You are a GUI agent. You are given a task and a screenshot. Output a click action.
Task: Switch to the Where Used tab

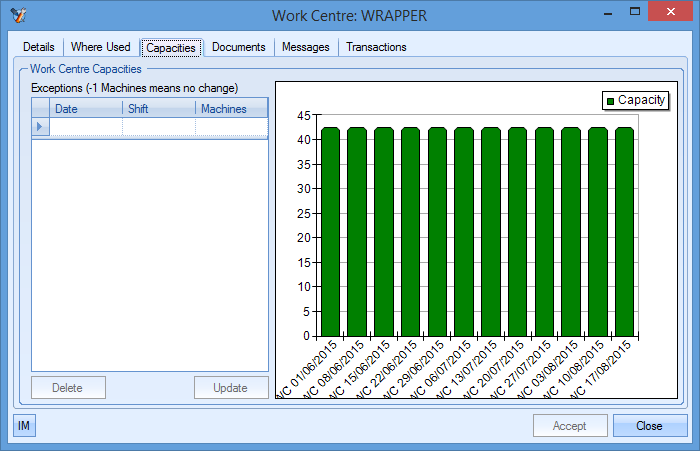[100, 47]
